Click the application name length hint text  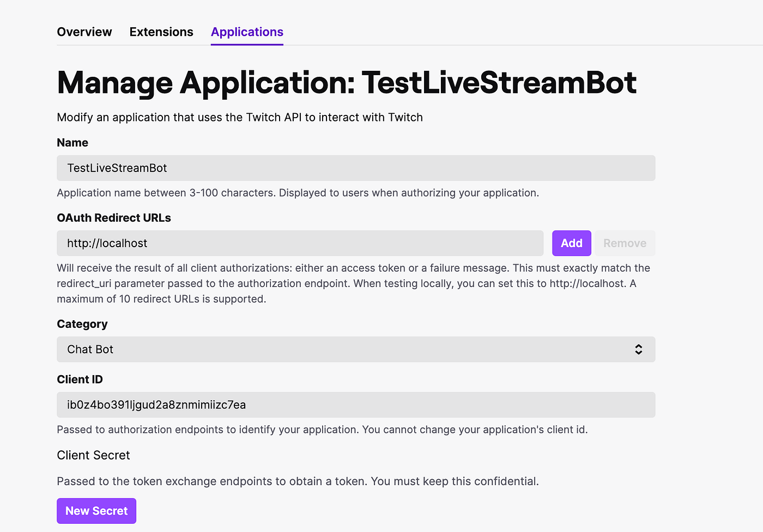(298, 193)
